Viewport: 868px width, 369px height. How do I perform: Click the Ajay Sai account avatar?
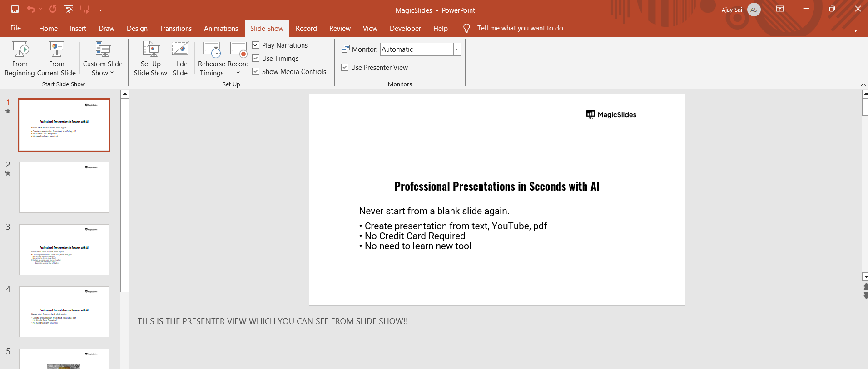point(754,10)
